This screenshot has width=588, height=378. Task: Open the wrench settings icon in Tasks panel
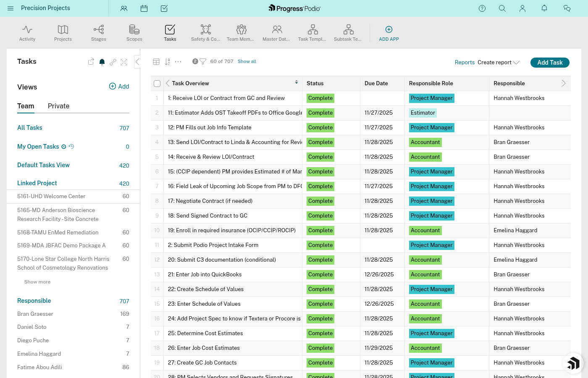113,62
